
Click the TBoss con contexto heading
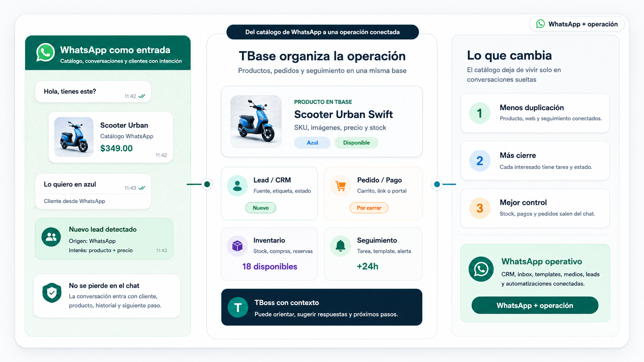(287, 303)
